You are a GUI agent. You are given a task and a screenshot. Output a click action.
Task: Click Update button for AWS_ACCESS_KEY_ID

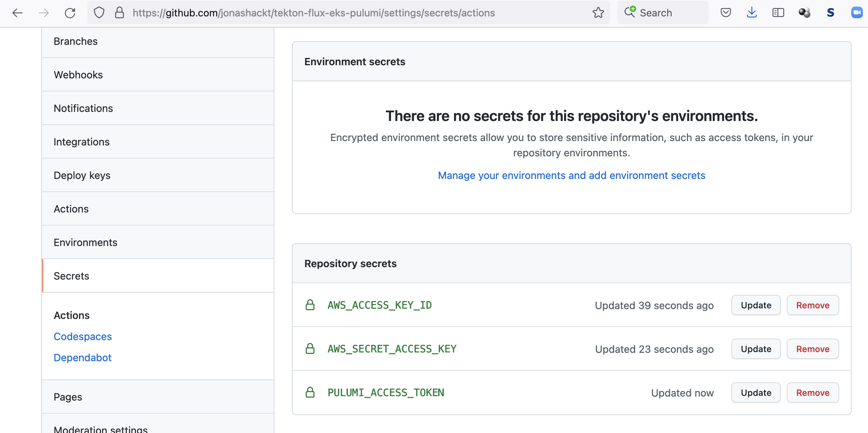[756, 305]
